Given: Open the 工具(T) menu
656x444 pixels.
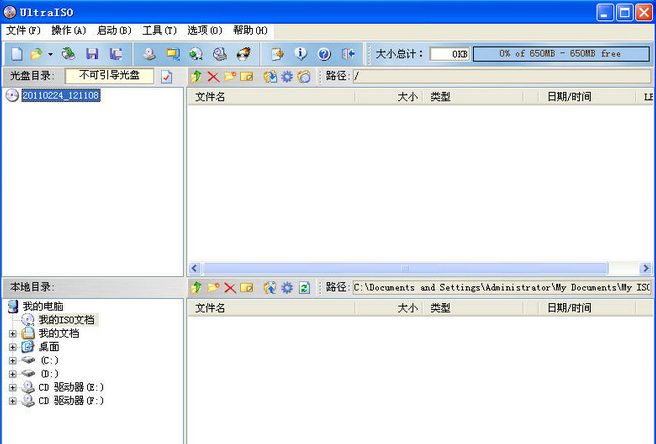Looking at the screenshot, I should [x=159, y=31].
